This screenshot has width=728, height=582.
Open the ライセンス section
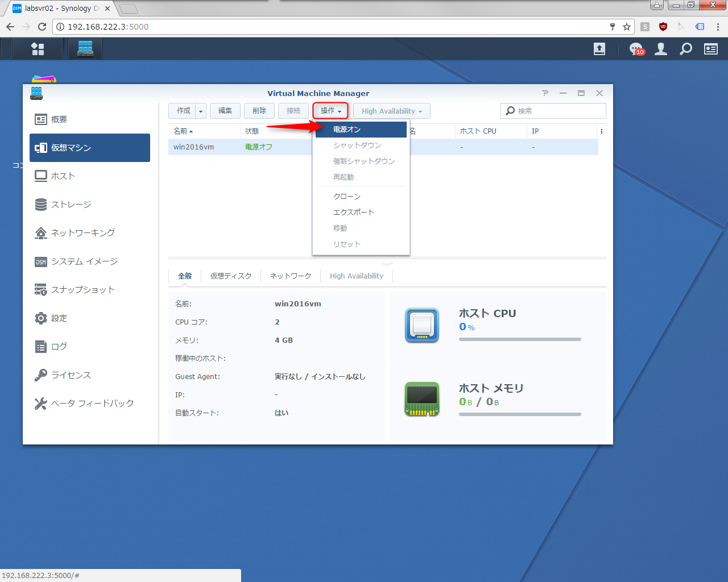click(90, 375)
